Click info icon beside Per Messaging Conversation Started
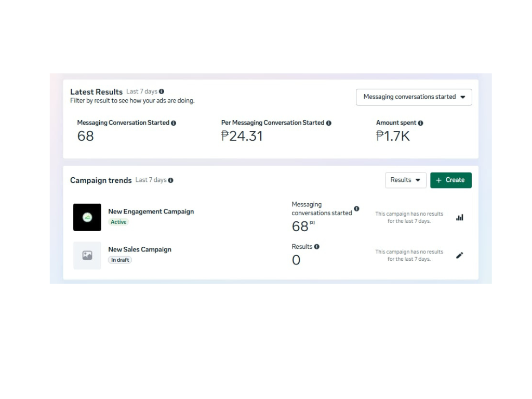 [328, 123]
